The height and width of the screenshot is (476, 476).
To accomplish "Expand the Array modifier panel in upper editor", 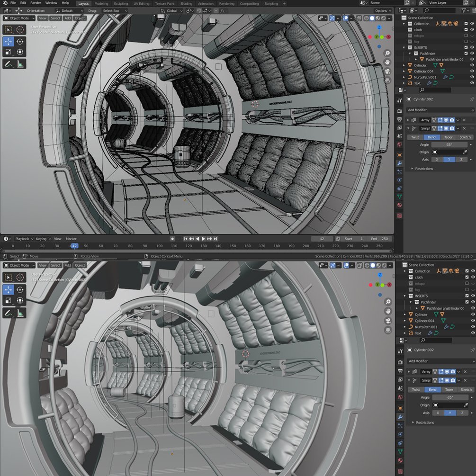I will coord(408,120).
